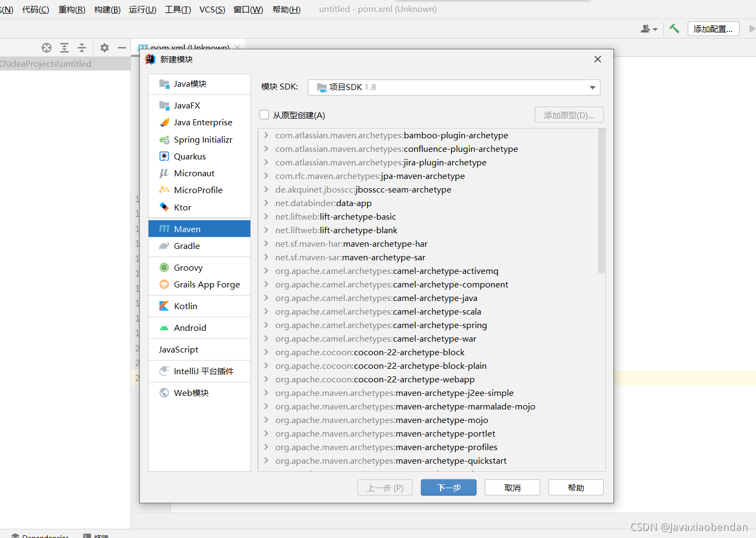
Task: Click Add Configuration (添加配置) button
Action: (713, 29)
